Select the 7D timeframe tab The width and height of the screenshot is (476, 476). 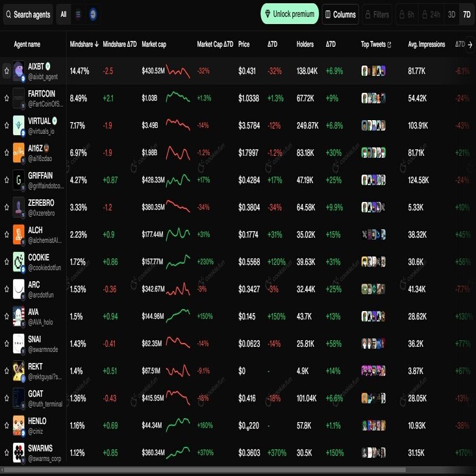[467, 14]
